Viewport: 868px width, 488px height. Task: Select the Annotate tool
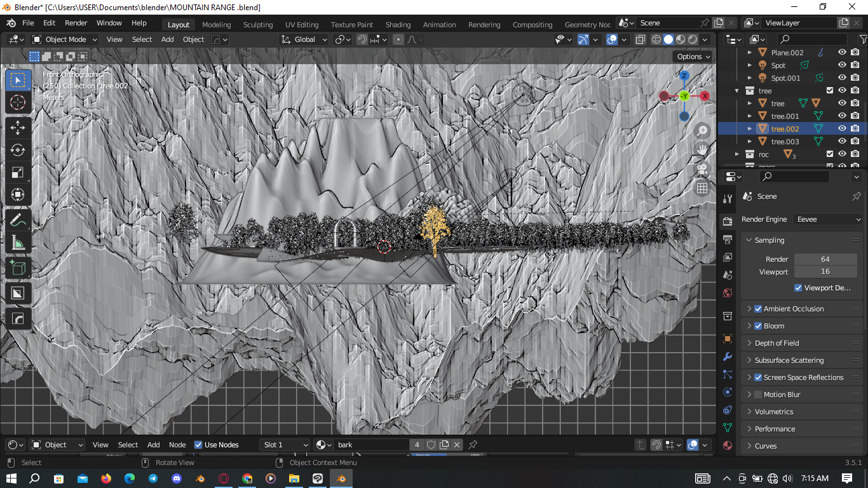coord(18,220)
